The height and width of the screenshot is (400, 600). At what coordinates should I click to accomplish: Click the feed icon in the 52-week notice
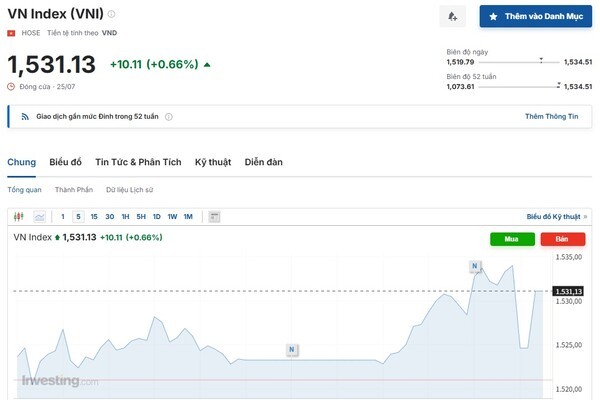(25, 117)
